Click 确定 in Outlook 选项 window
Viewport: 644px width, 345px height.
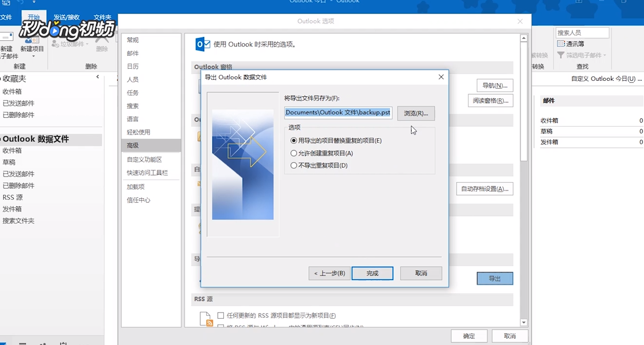469,336
